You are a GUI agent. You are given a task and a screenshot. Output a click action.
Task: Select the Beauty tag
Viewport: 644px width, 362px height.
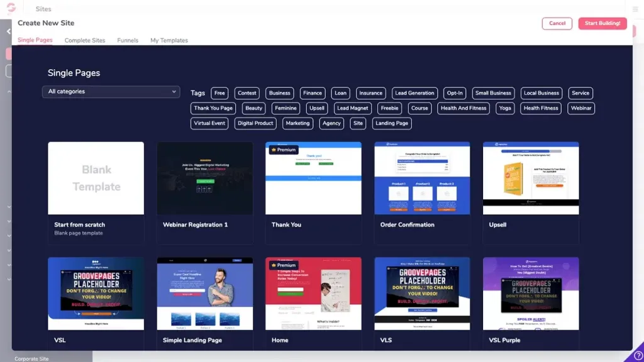[x=254, y=108]
